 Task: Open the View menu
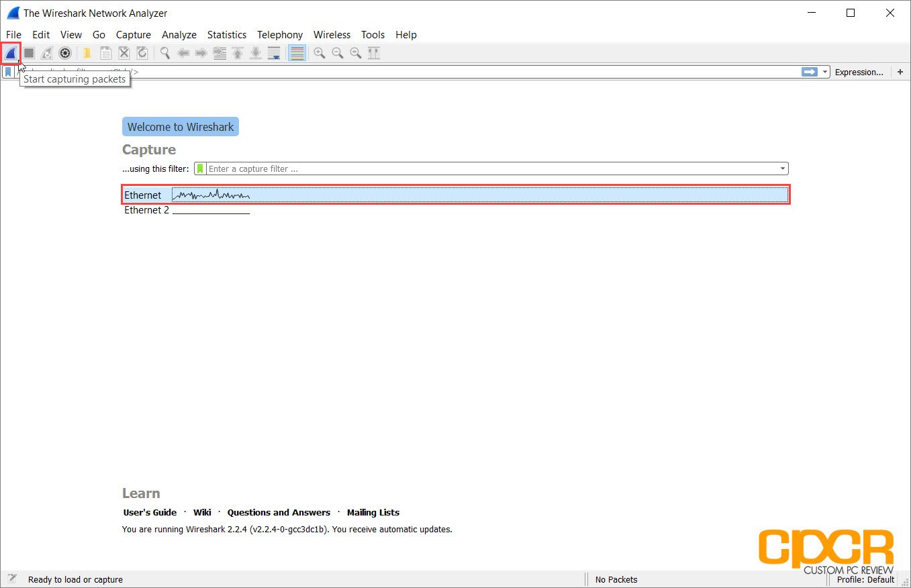71,35
